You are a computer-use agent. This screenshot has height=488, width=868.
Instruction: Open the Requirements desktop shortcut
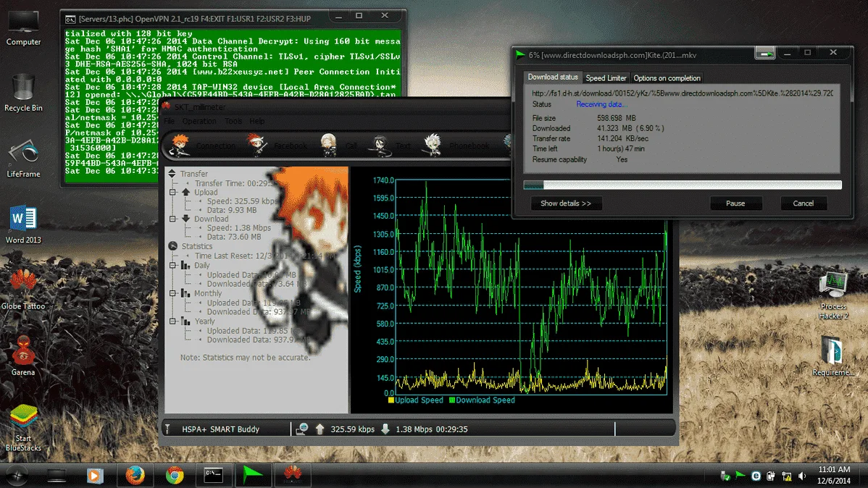(834, 356)
